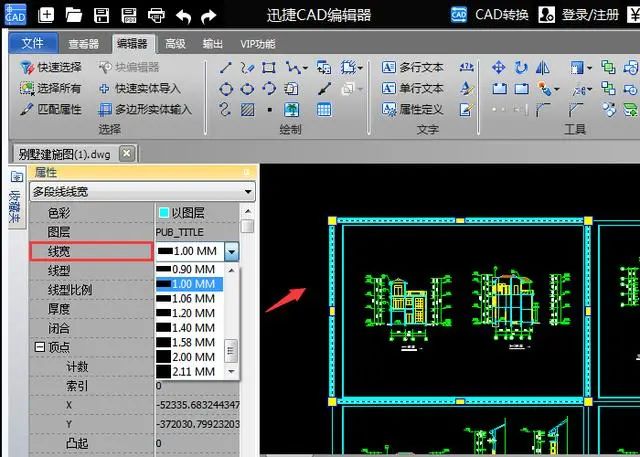Image resolution: width=640 pixels, height=457 pixels.
Task: Select the Mirror tool
Action: tap(543, 67)
